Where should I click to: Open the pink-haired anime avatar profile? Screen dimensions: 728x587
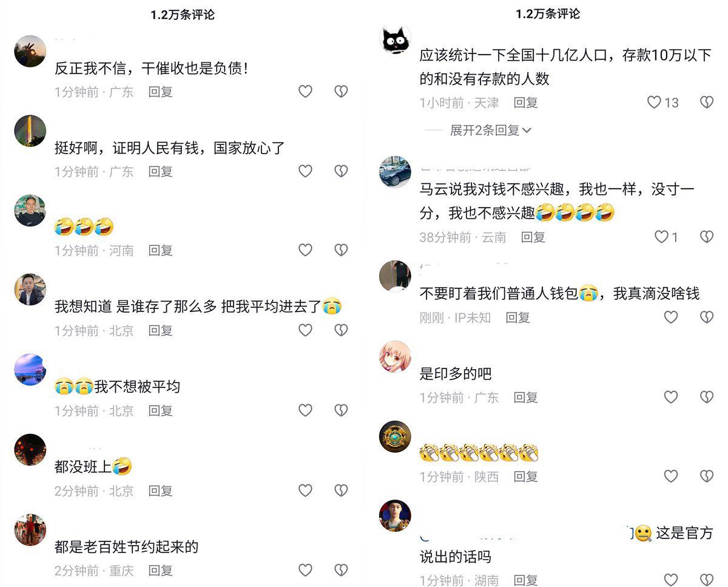pyautogui.click(x=396, y=356)
